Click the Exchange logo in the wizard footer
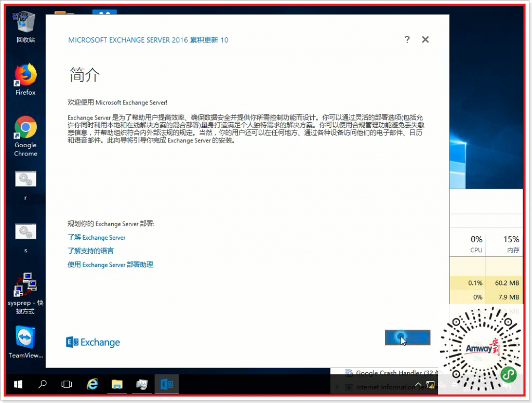 [x=92, y=342]
